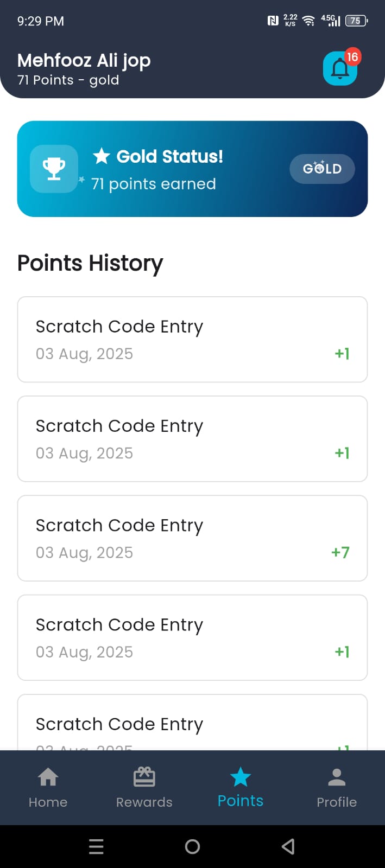Switch to the Rewards tab
The width and height of the screenshot is (385, 868).
144,788
